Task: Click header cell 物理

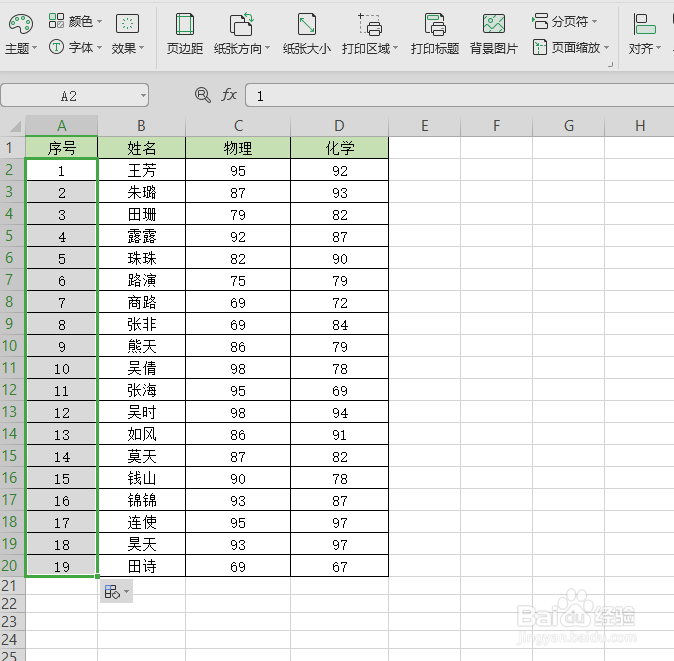Action: (x=238, y=148)
